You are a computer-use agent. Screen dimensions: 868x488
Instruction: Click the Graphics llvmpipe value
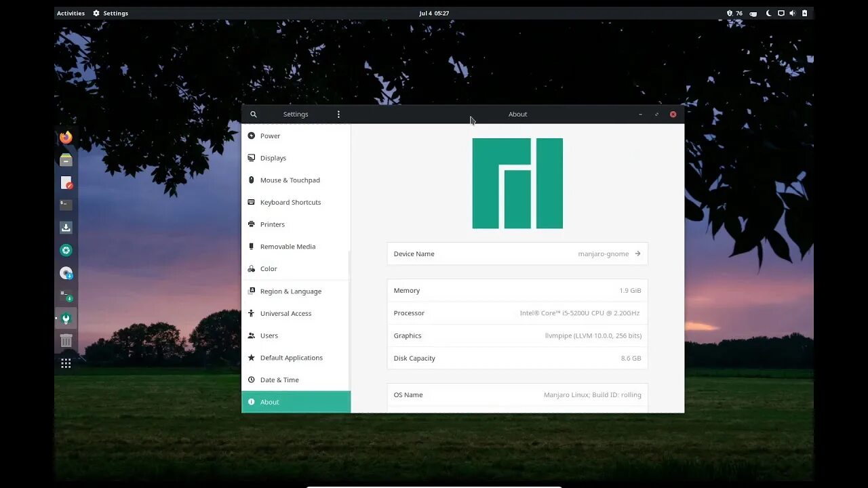click(x=593, y=335)
